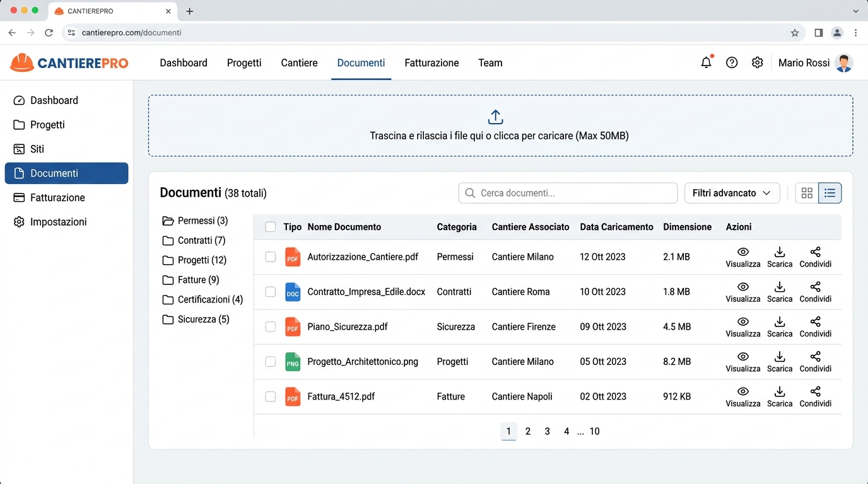Screen dimensions: 868x484
Task: Download Autorizzazione_Cantiere.pdf with Scarica icon
Action: 780,256
